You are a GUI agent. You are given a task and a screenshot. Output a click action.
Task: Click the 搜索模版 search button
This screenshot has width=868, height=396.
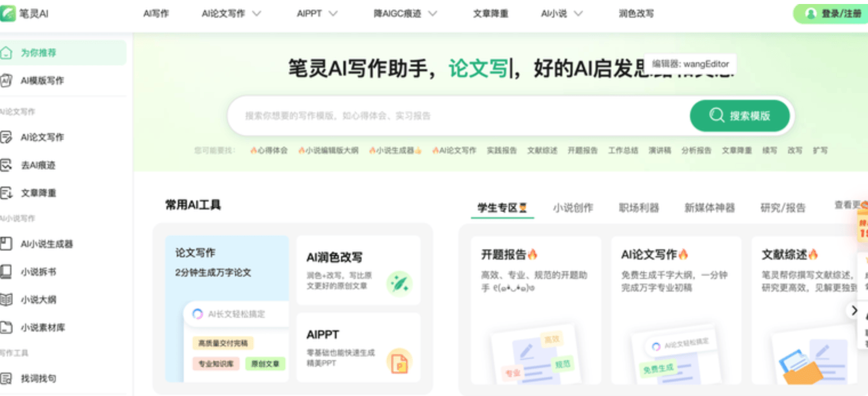pos(740,116)
